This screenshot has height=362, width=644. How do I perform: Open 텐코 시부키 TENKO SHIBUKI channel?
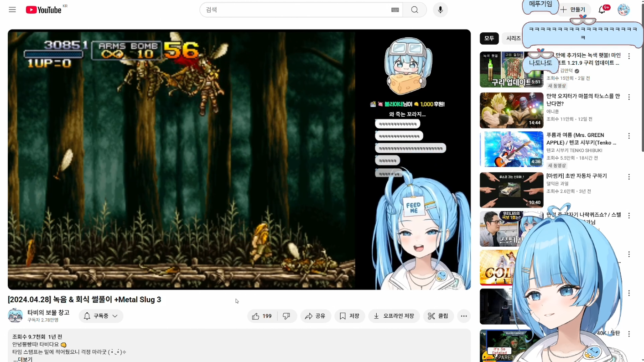coord(574,150)
